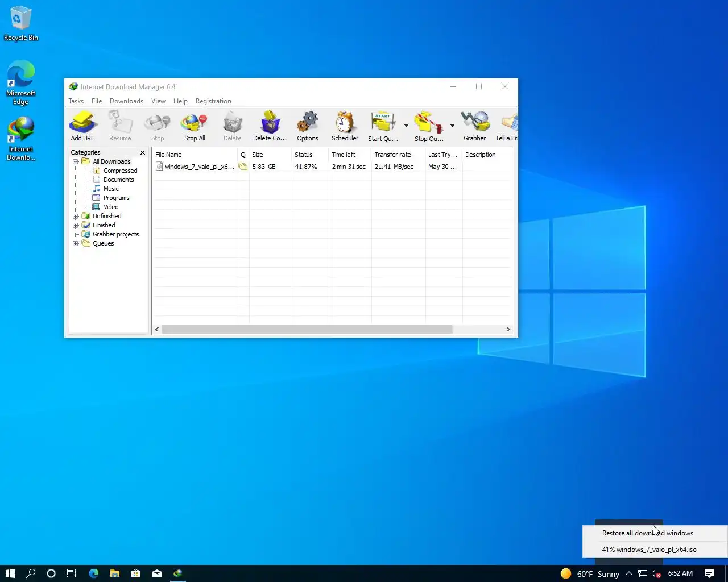Close the Categories panel

pyautogui.click(x=143, y=152)
